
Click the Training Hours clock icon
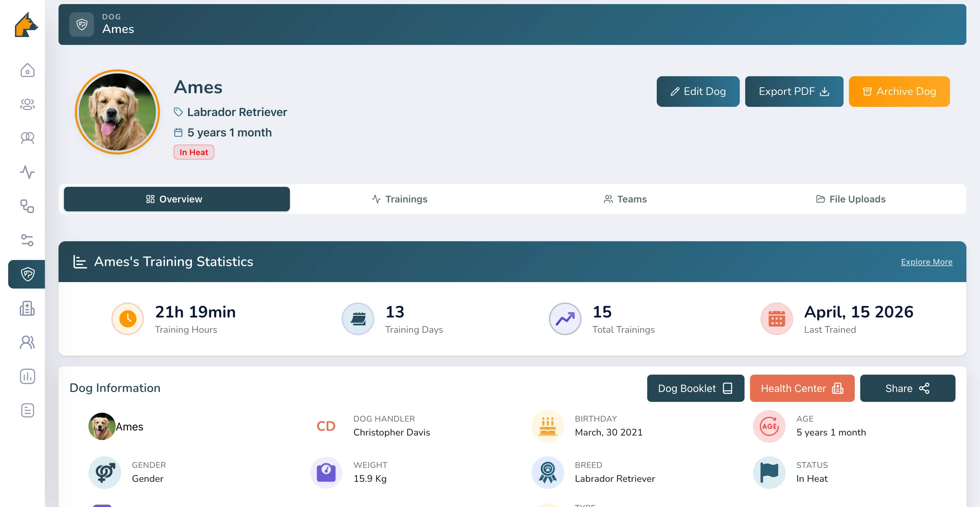[128, 319]
